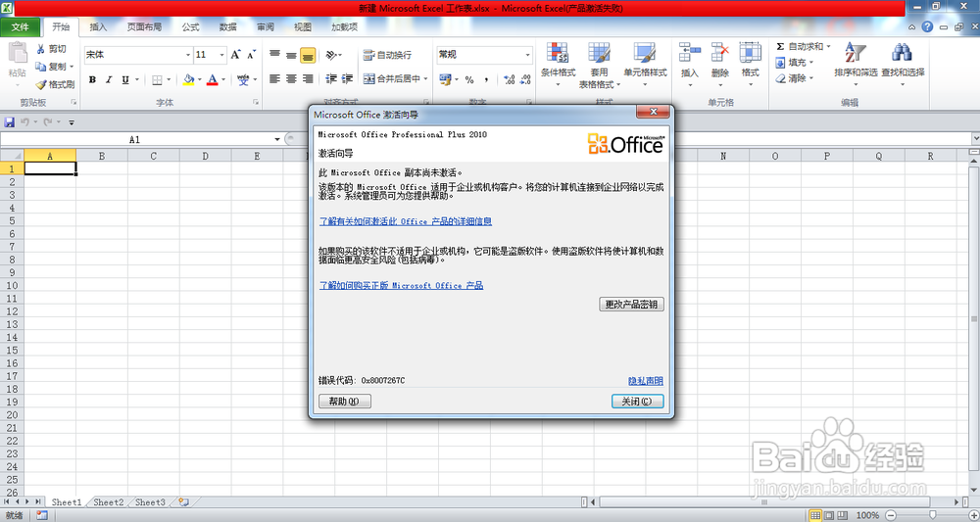Click Middle Align icon

tap(291, 55)
